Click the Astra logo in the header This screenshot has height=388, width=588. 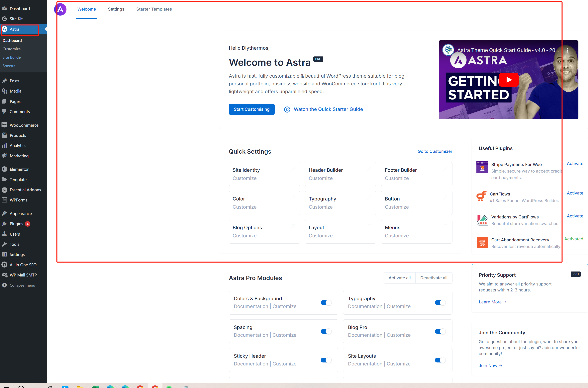(60, 9)
